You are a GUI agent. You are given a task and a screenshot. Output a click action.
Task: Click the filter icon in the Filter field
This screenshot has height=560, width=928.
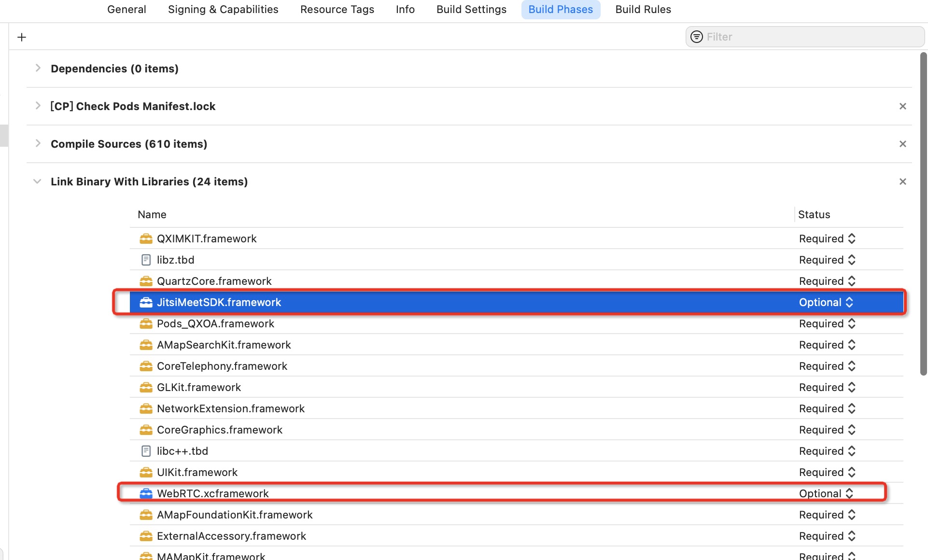(x=697, y=37)
